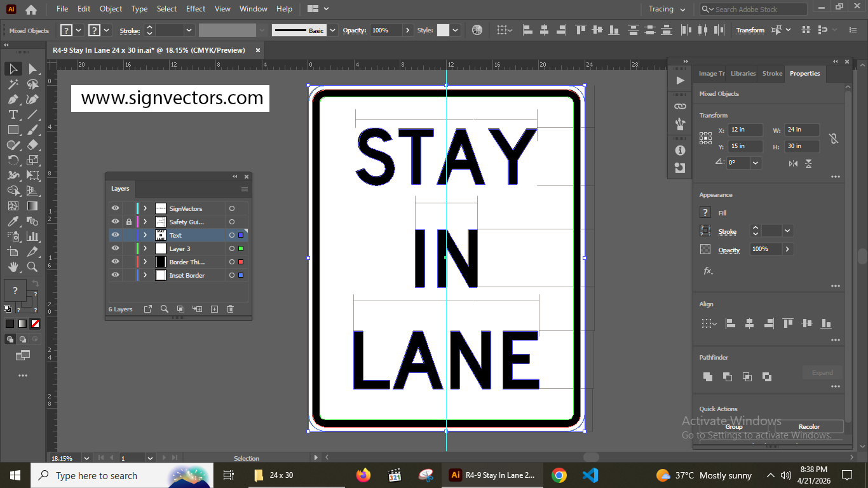This screenshot has height=488, width=868.
Task: Click the X position input field
Action: coord(745,130)
